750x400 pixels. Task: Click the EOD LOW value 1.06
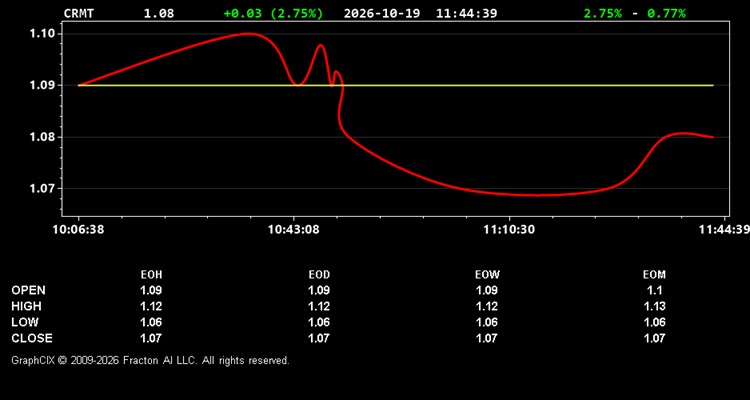319,322
